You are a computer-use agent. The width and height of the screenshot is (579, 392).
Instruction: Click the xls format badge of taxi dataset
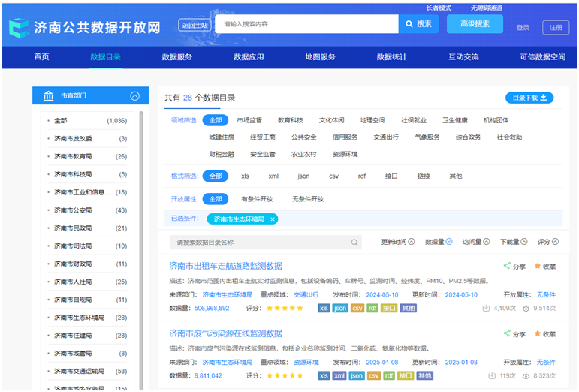(x=324, y=308)
